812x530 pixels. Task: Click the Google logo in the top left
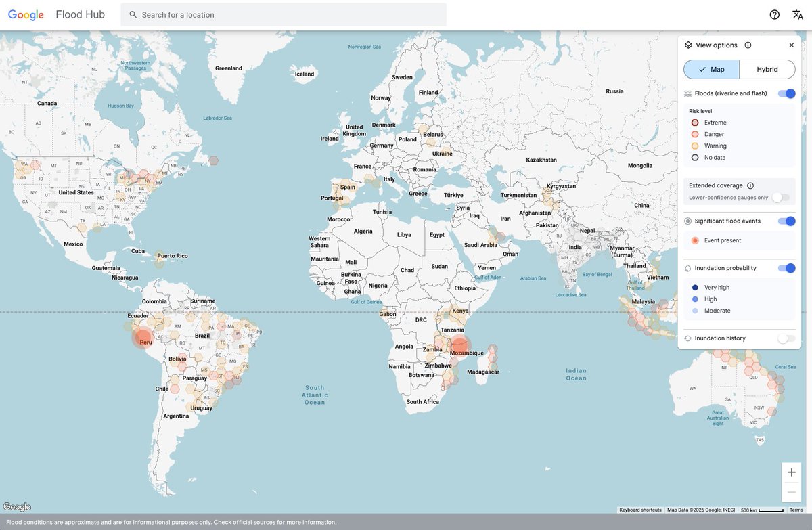(25, 14)
